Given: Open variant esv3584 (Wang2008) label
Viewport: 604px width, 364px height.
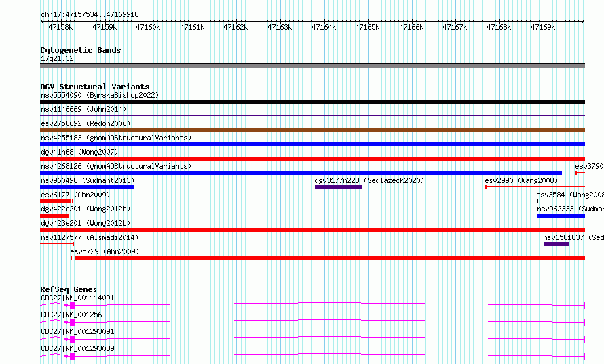Looking at the screenshot, I should pos(570,195).
